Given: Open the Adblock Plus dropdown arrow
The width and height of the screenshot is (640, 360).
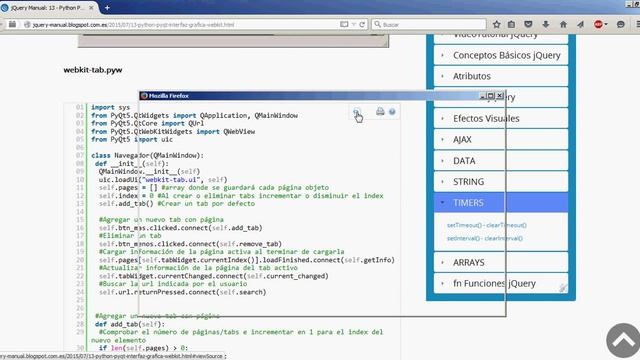Looking at the screenshot, I should pyautogui.click(x=606, y=24).
